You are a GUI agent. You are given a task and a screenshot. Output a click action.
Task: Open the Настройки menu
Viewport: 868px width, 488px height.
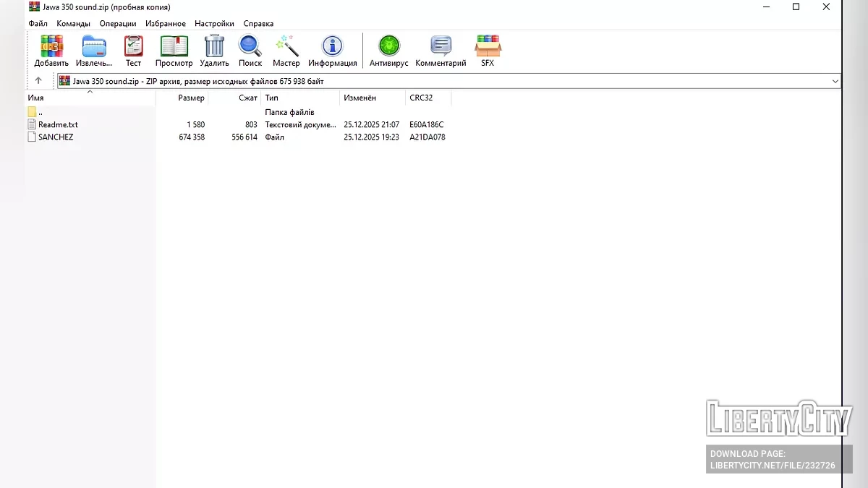coord(214,24)
